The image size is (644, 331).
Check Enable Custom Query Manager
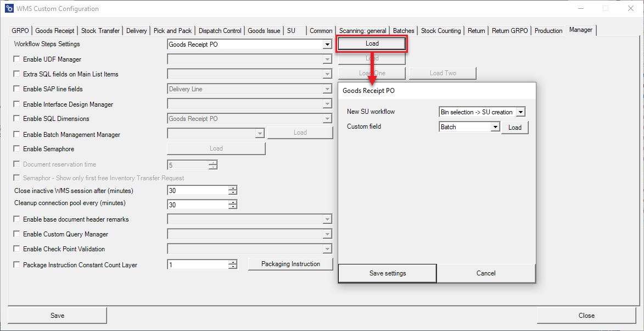pyautogui.click(x=17, y=234)
